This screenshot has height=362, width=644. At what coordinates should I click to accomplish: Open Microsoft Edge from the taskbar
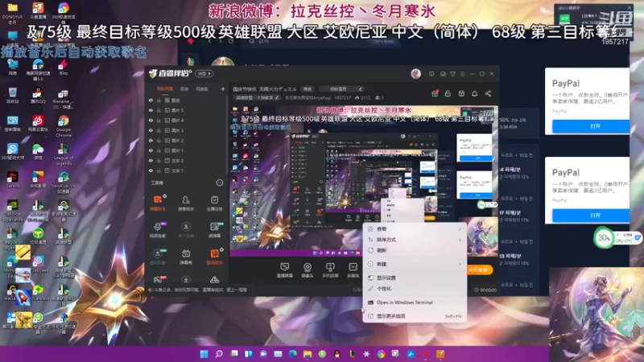[x=293, y=354]
